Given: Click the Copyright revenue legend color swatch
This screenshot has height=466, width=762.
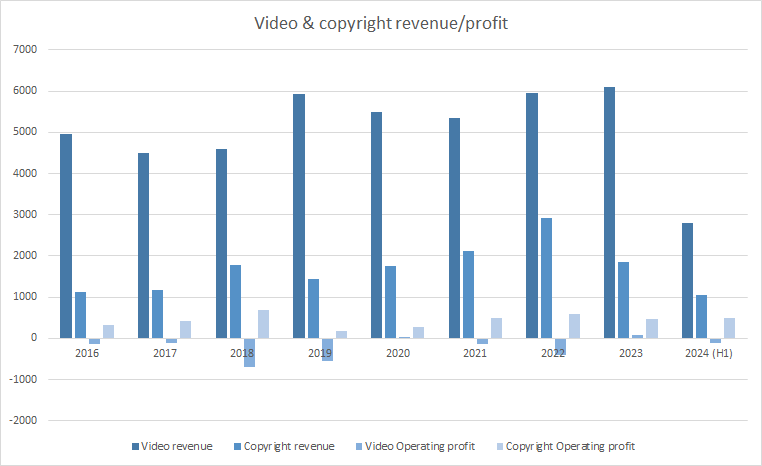Looking at the screenshot, I should 238,446.
